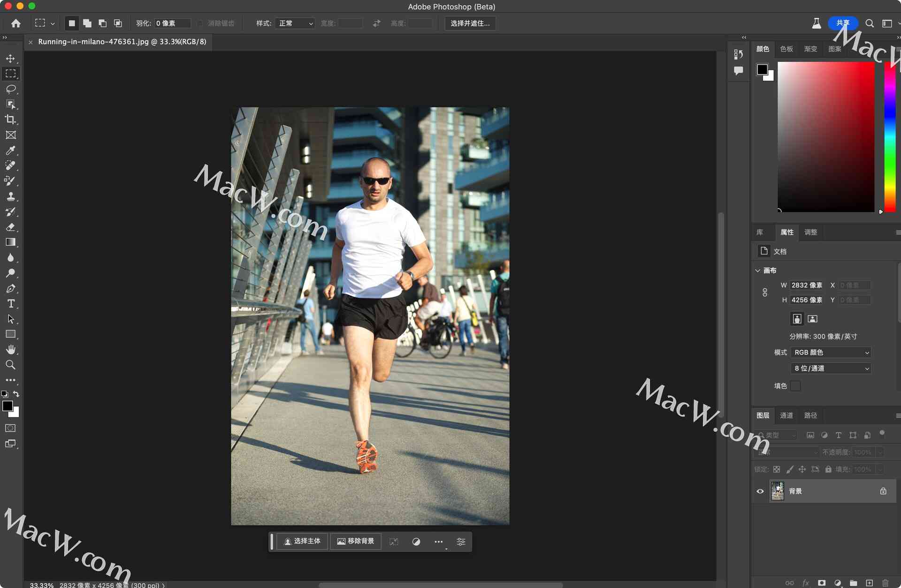The image size is (901, 588).
Task: Open the Properties panel menu
Action: [x=898, y=232]
